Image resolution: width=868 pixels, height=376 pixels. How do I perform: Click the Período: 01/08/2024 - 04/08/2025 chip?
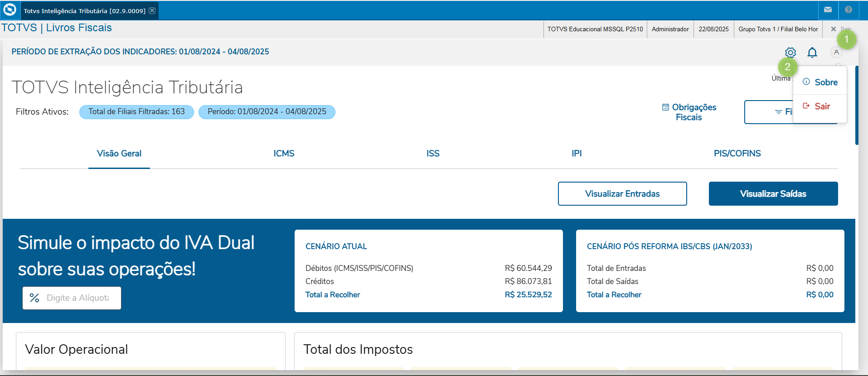pyautogui.click(x=267, y=112)
